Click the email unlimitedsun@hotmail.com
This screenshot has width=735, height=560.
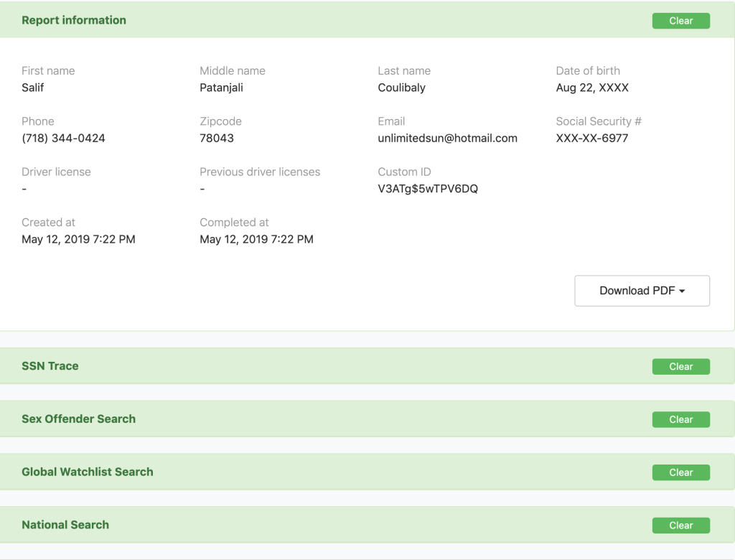[x=447, y=139]
